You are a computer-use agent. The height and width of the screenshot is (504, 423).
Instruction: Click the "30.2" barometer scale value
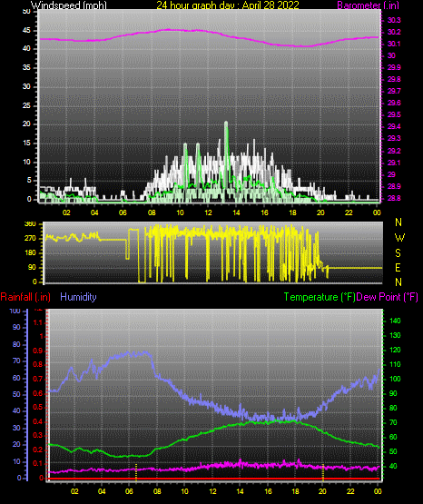tap(394, 32)
